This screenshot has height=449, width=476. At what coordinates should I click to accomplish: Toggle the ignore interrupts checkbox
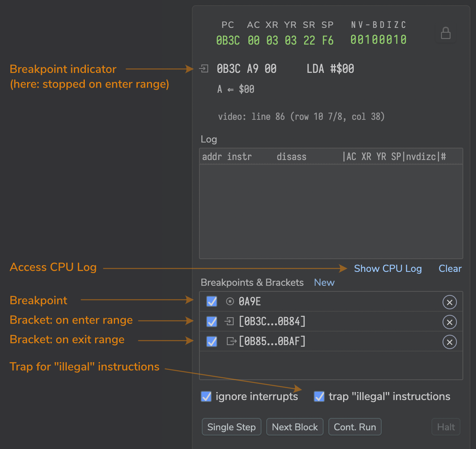coord(206,396)
